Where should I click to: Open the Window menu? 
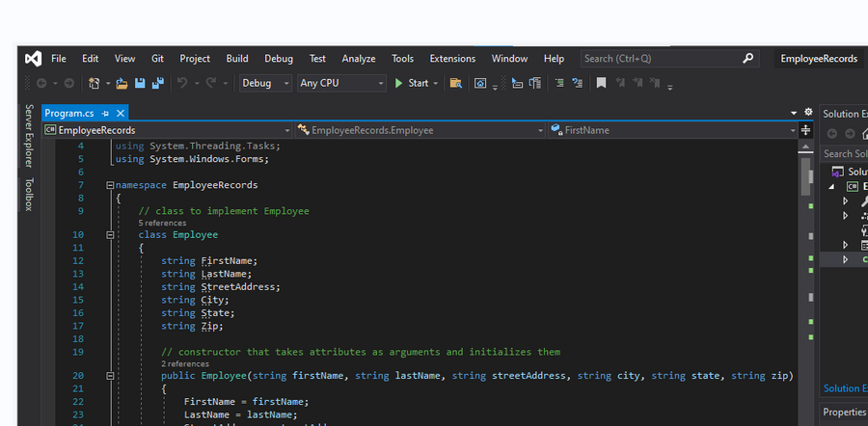(x=509, y=59)
